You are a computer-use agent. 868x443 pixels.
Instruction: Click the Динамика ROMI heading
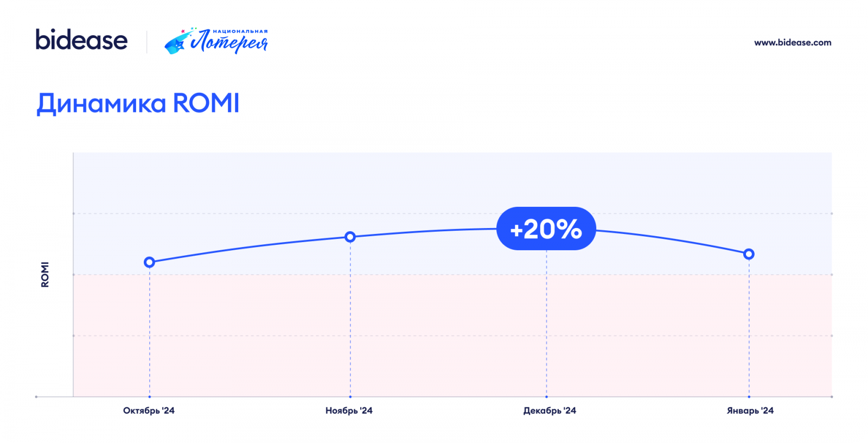pyautogui.click(x=138, y=103)
